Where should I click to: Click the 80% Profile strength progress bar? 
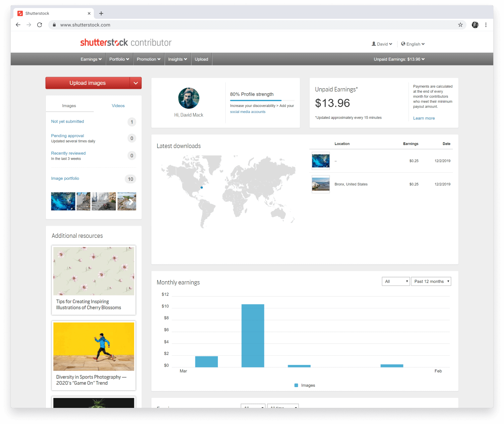pos(262,100)
